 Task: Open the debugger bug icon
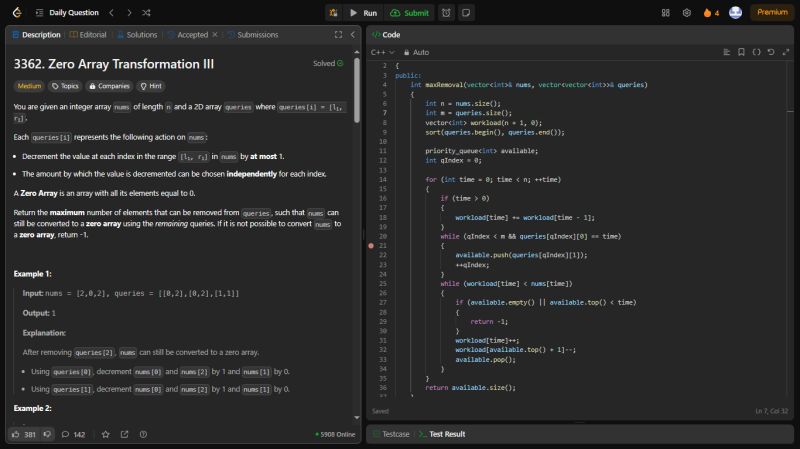333,13
